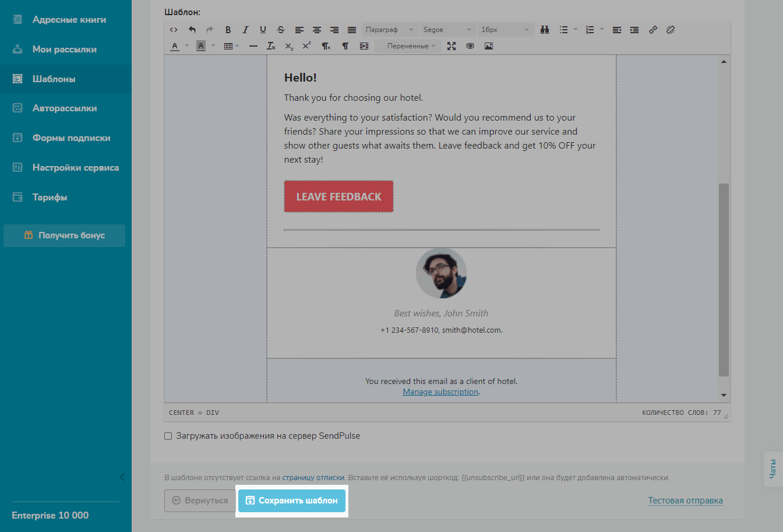The image size is (783, 532).
Task: Select the John Smith avatar photo
Action: [441, 273]
